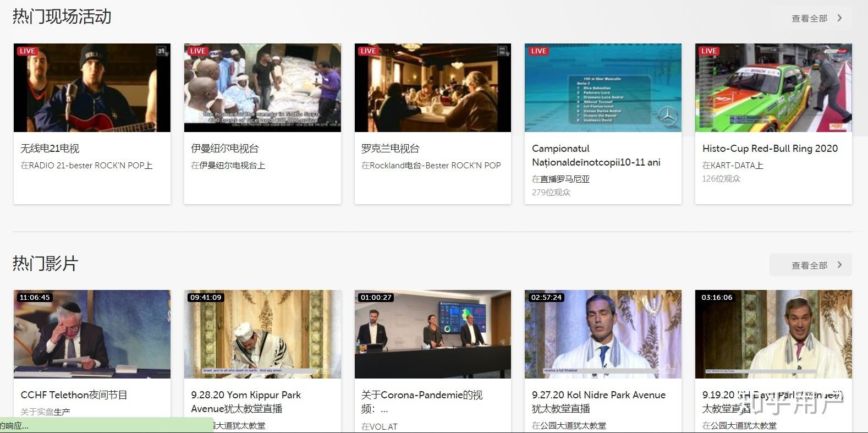Click 在公园大道犹太教堂 under Kol Nidre video
This screenshot has height=433, width=868.
click(569, 425)
